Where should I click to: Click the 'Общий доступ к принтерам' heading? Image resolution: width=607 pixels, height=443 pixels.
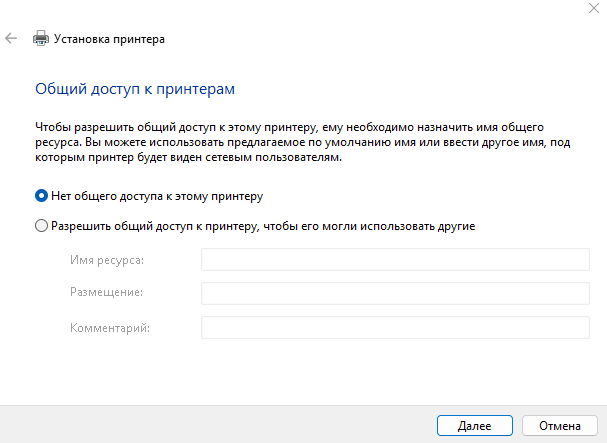135,89
